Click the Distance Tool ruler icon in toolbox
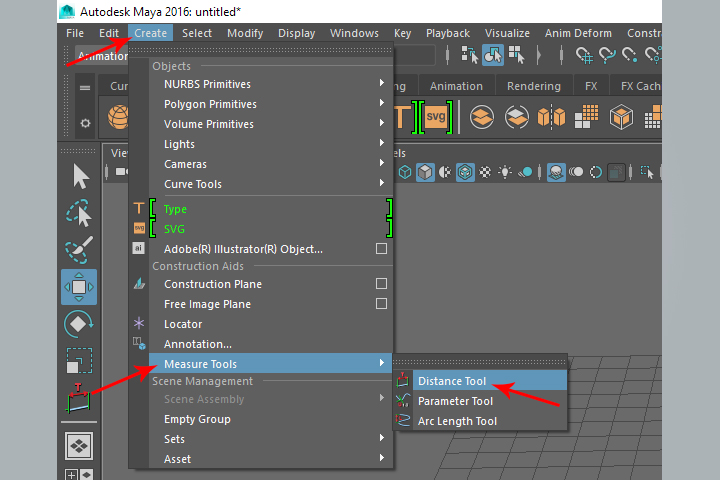 [78, 399]
